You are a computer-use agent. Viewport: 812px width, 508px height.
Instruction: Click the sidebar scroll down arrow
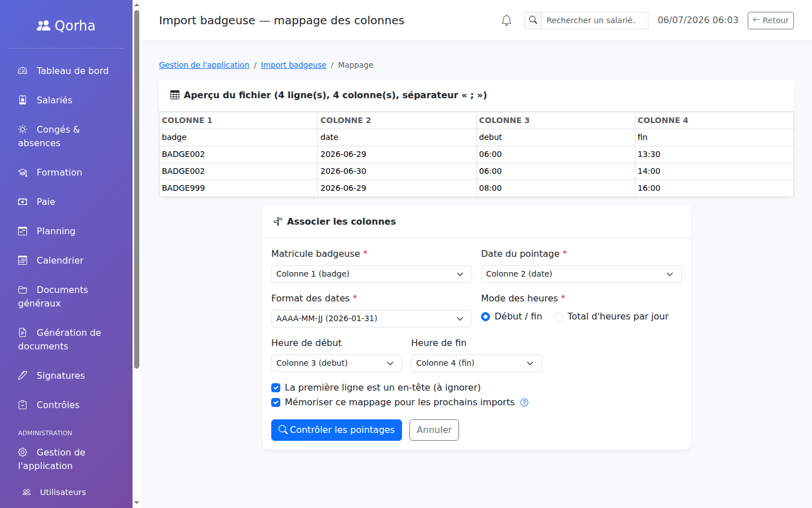(136, 503)
